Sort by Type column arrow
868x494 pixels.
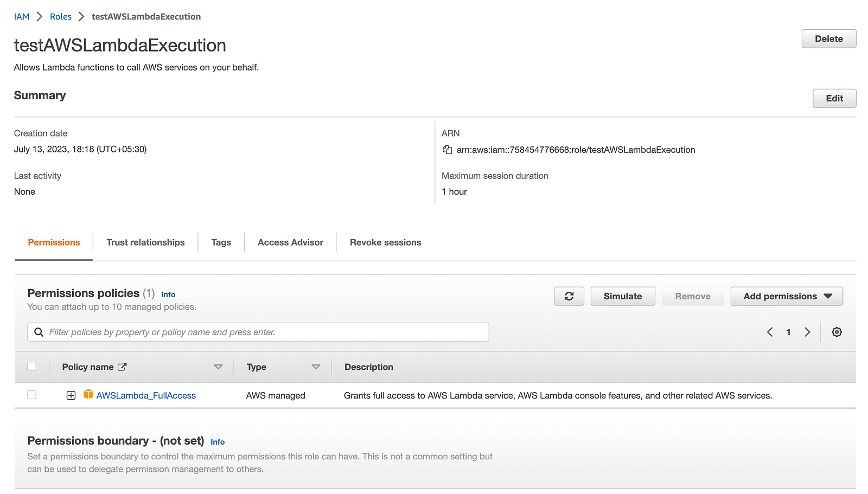[316, 367]
